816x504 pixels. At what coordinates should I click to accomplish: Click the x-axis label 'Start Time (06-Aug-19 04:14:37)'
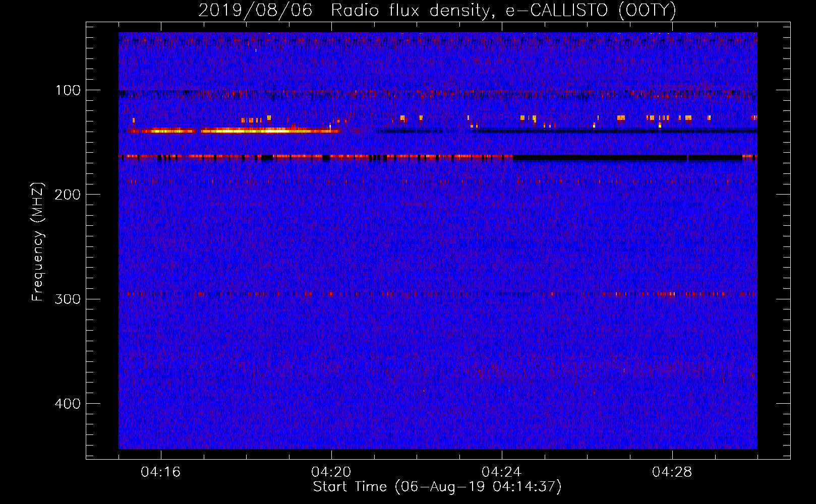(x=437, y=487)
